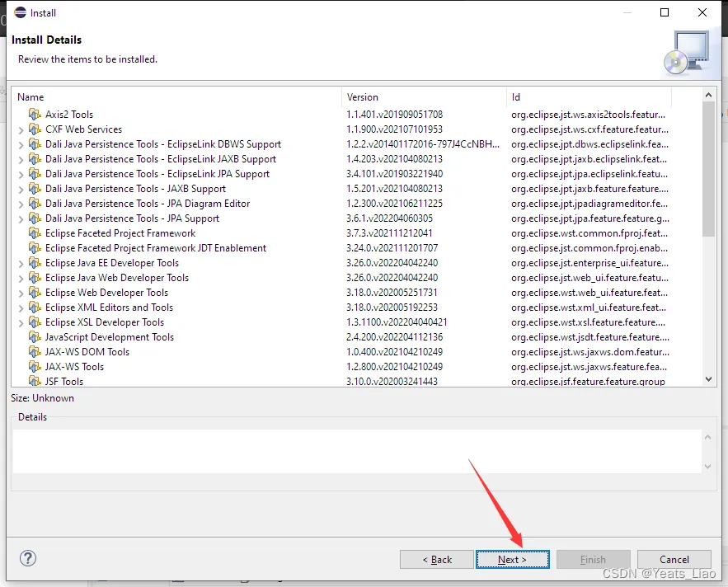Image resolution: width=728 pixels, height=587 pixels.
Task: Expand the EclipseLink JPA Support node
Action: coord(21,175)
